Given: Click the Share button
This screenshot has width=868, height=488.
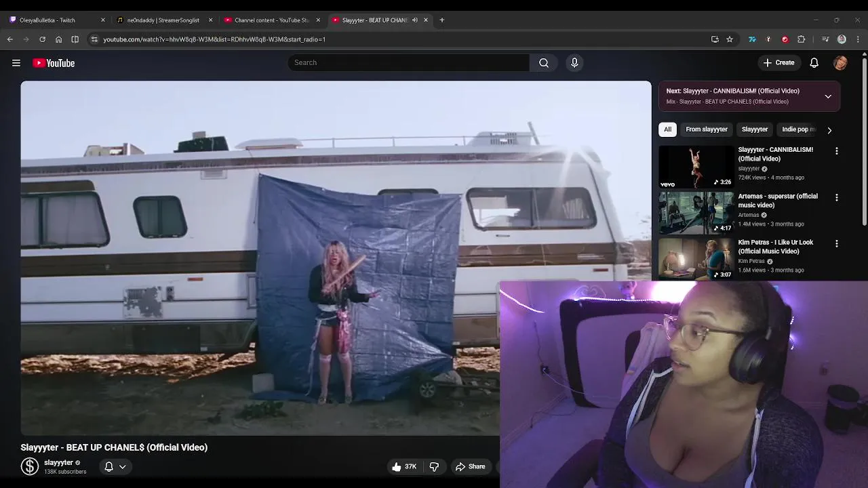Looking at the screenshot, I should click(x=470, y=466).
